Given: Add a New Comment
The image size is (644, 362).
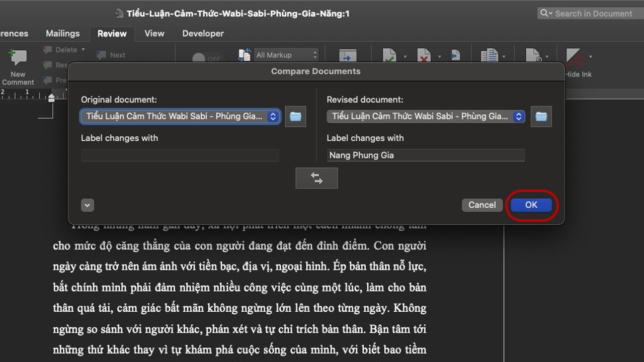Looking at the screenshot, I should point(18,67).
